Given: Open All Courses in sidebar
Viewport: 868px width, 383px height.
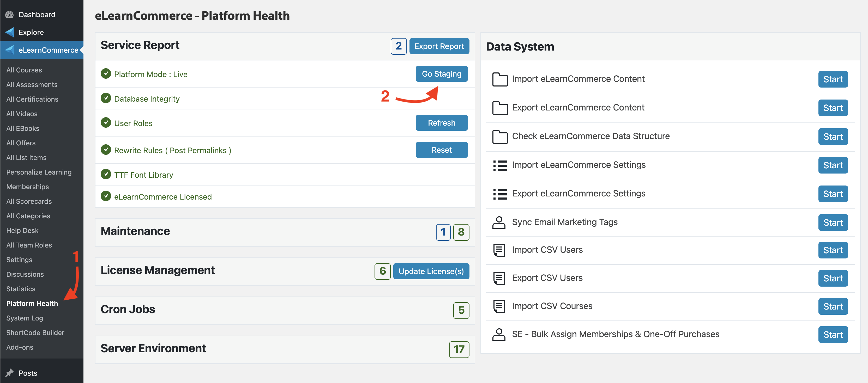Looking at the screenshot, I should coord(24,70).
